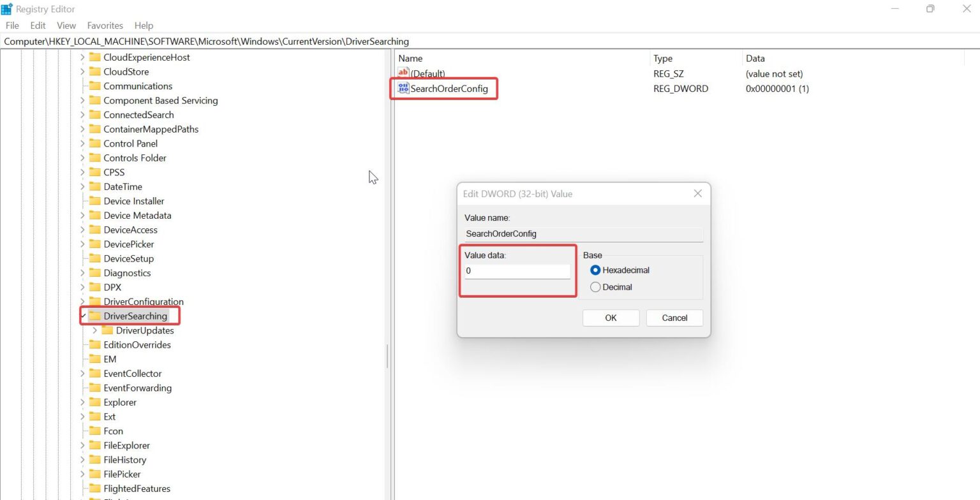Click inside the Value data input field
This screenshot has height=500, width=980.
(517, 270)
